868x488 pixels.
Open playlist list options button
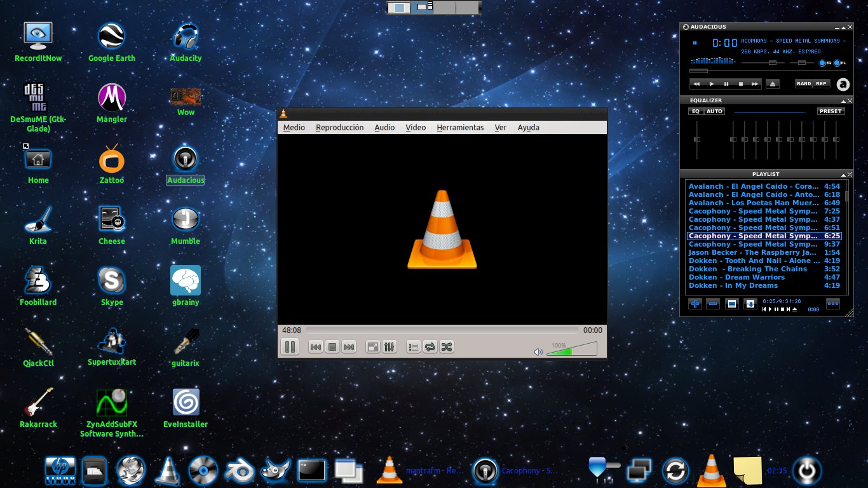pos(832,304)
